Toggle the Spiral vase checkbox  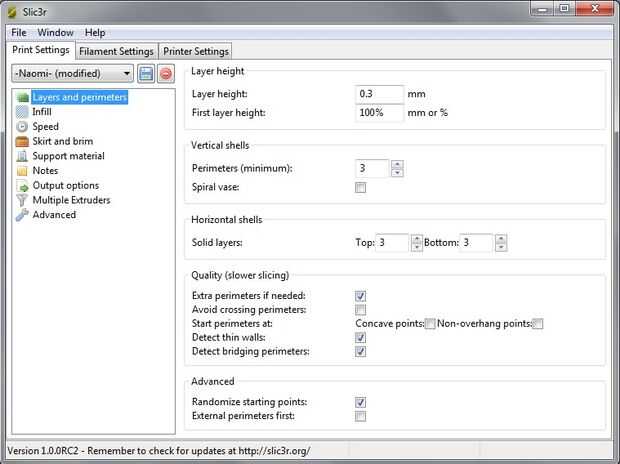[360, 187]
